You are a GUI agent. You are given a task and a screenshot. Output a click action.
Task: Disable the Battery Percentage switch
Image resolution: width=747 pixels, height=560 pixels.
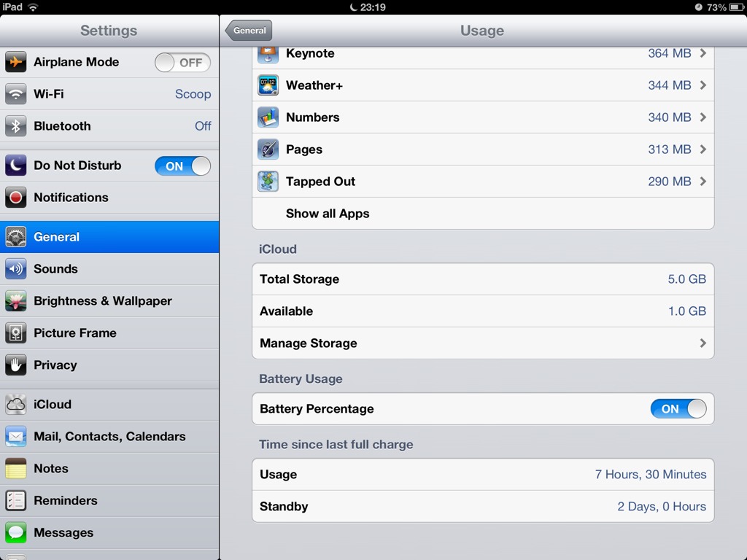pyautogui.click(x=678, y=408)
